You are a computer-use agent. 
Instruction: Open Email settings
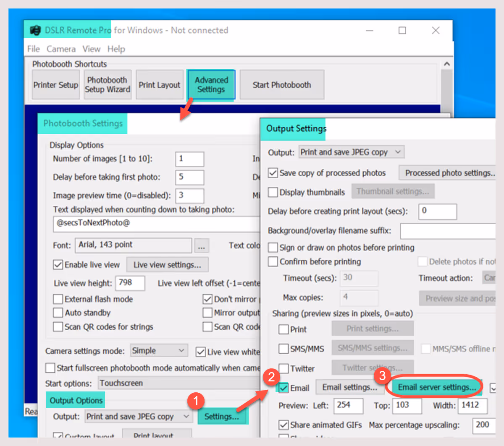[x=350, y=387]
